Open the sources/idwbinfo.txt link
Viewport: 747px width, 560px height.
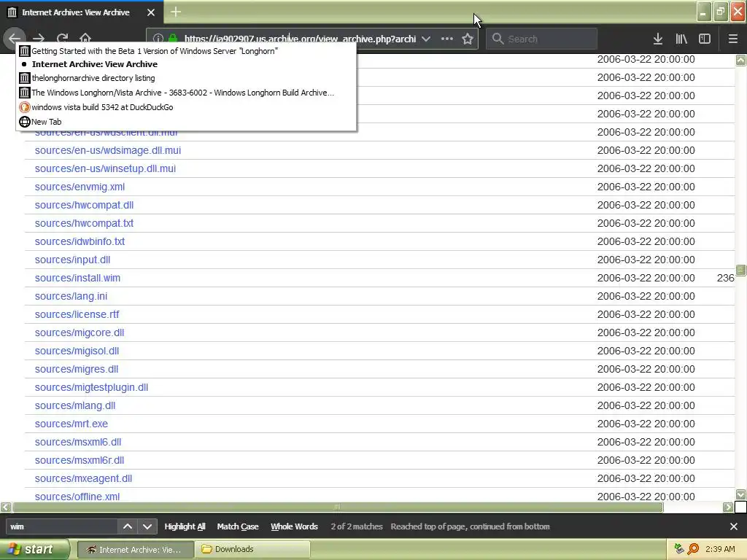point(80,242)
